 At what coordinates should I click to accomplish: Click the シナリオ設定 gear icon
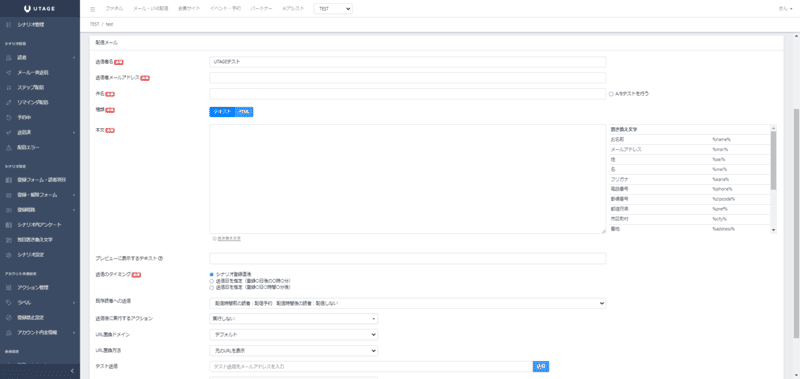click(x=9, y=255)
